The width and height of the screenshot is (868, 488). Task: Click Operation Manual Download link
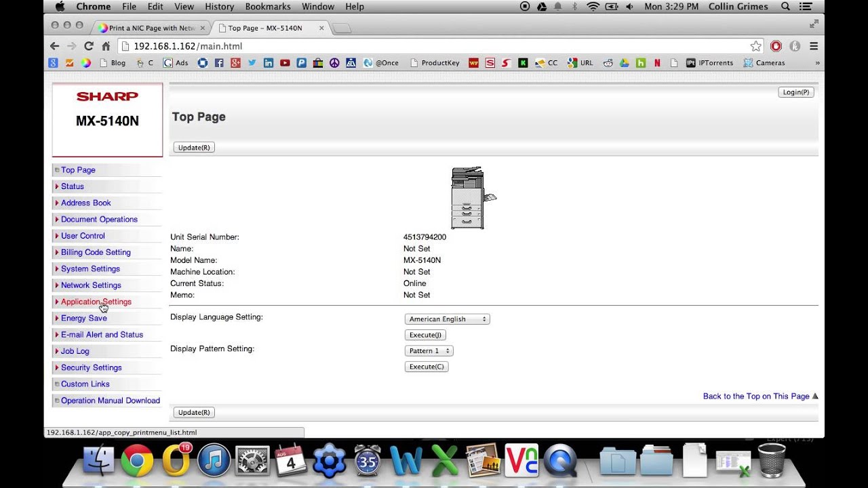[111, 401]
